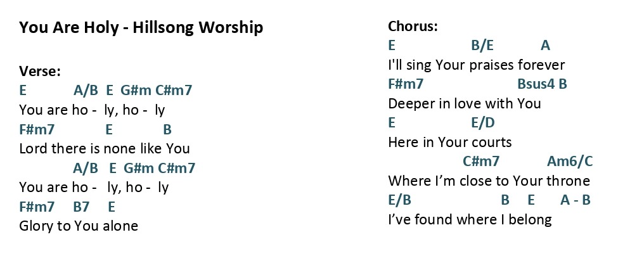This screenshot has height=270, width=644.
Task: Click the Bsus4 chord in chorus
Action: point(536,84)
